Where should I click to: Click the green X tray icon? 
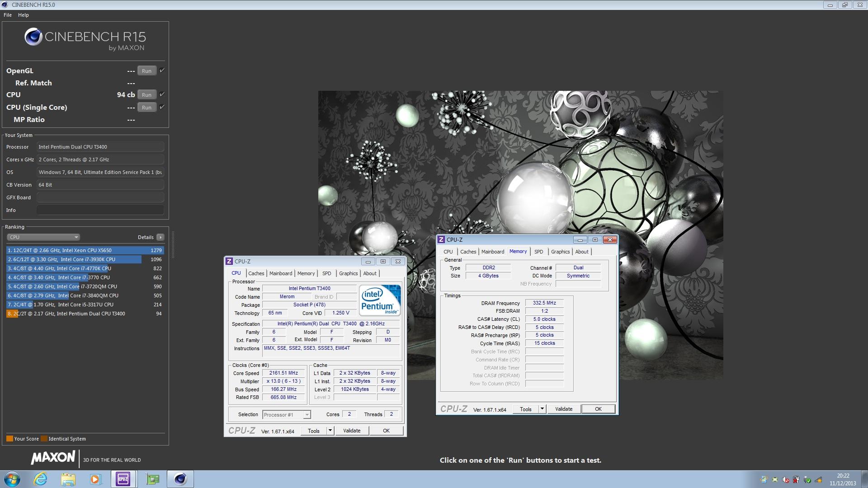click(775, 480)
